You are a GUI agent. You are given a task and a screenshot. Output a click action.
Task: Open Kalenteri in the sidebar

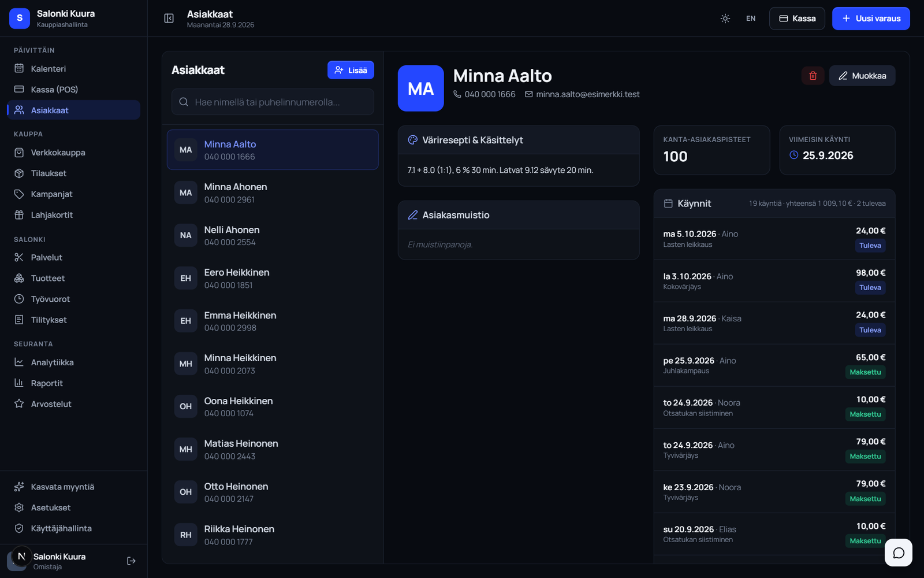73,68
